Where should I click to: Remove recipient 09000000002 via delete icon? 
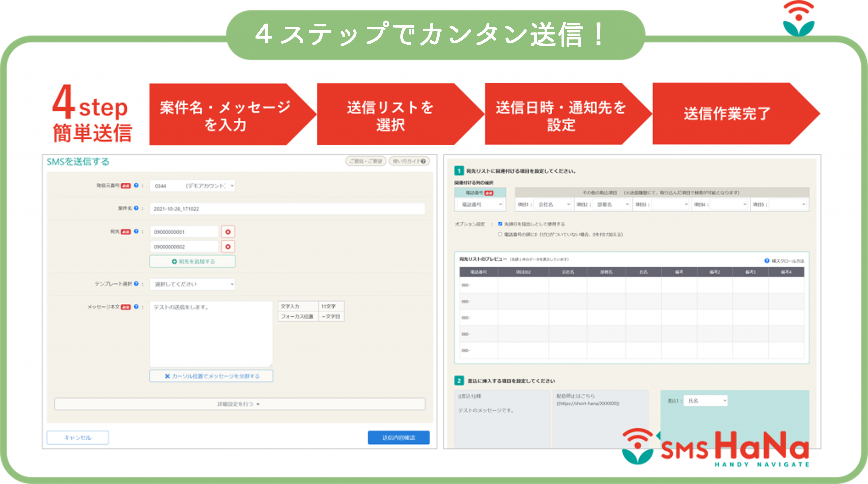[x=228, y=246]
